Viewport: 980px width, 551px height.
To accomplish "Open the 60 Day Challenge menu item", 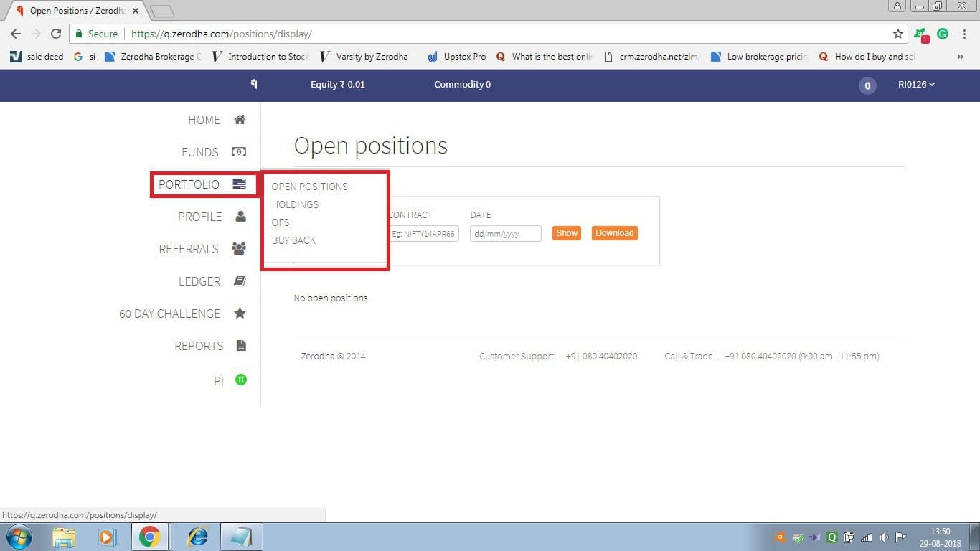I will point(169,314).
